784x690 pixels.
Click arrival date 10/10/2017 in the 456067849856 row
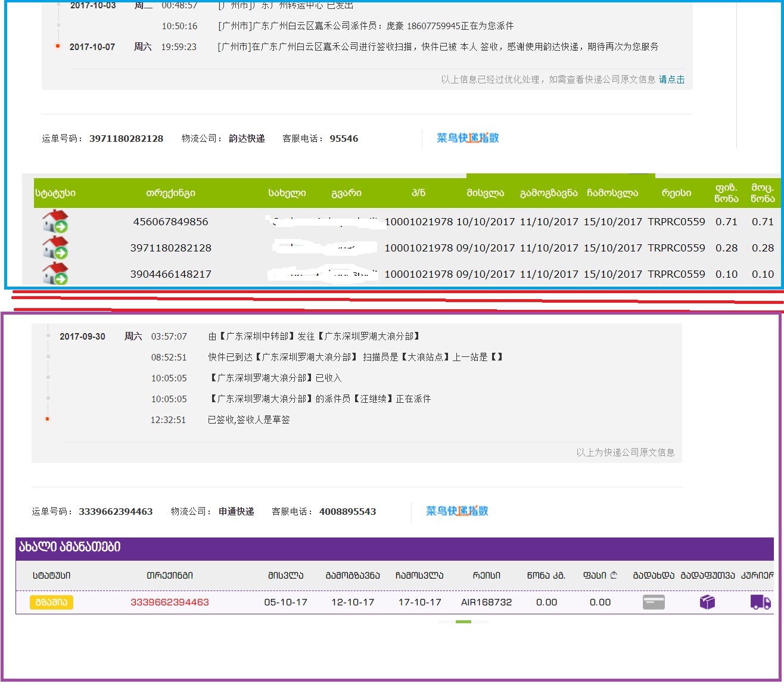pyautogui.click(x=486, y=222)
